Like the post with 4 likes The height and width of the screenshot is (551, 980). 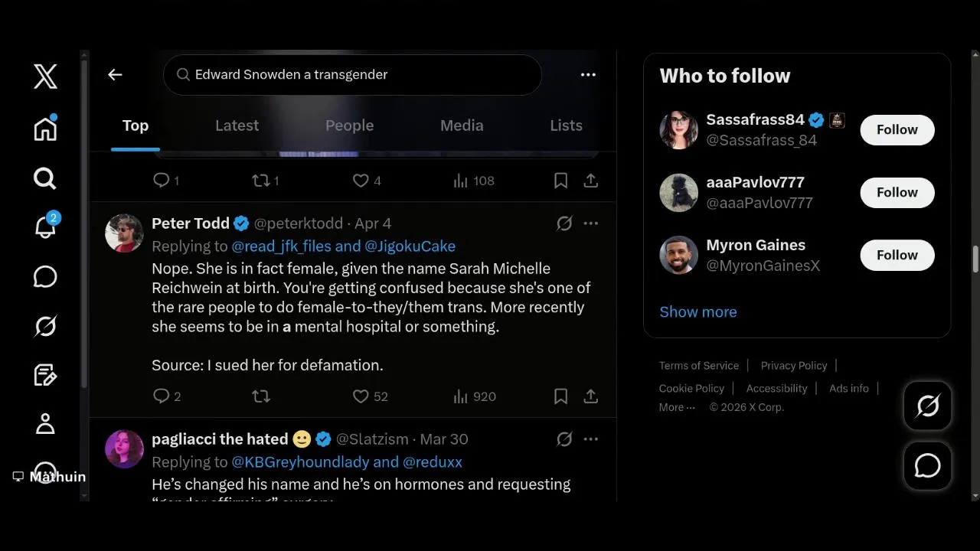coord(366,181)
